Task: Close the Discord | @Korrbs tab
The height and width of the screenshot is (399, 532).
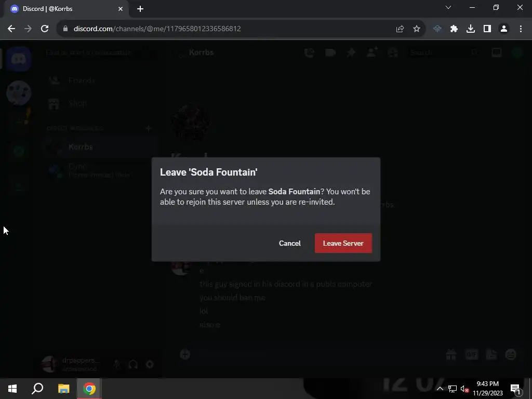Action: [121, 9]
